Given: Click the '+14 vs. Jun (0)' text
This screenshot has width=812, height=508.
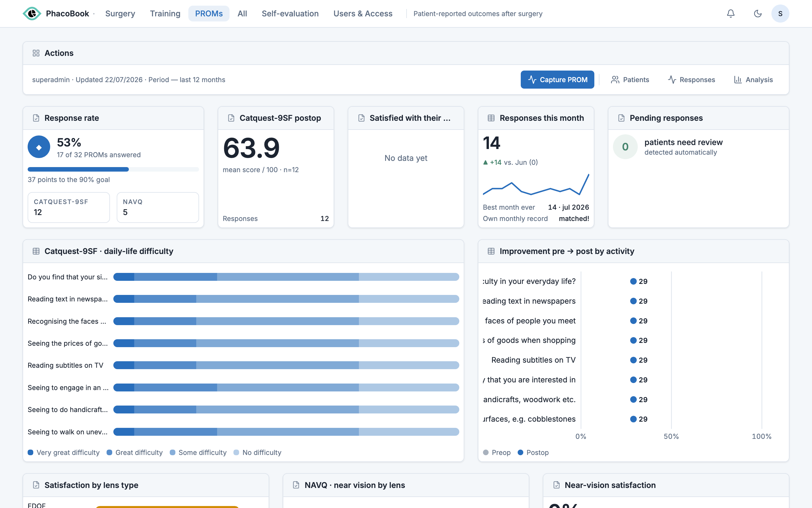Looking at the screenshot, I should click(510, 162).
